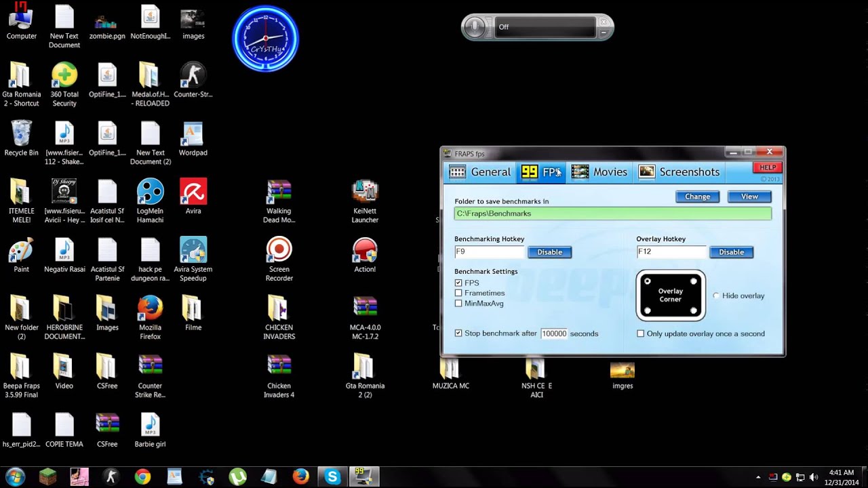The width and height of the screenshot is (868, 488).
Task: Select the CHICKEN INVADERS folder
Action: [279, 318]
